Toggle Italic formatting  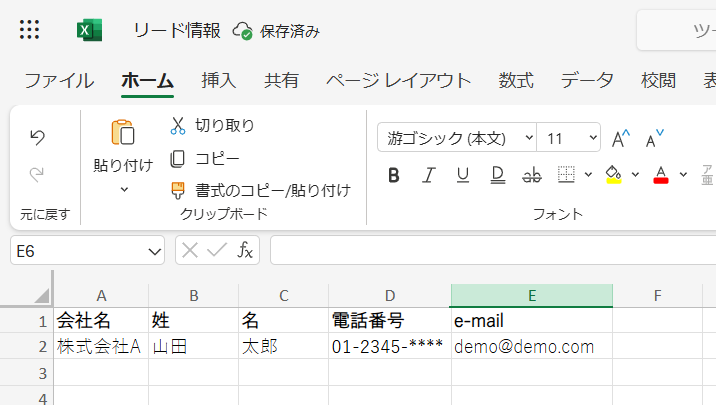coord(428,175)
